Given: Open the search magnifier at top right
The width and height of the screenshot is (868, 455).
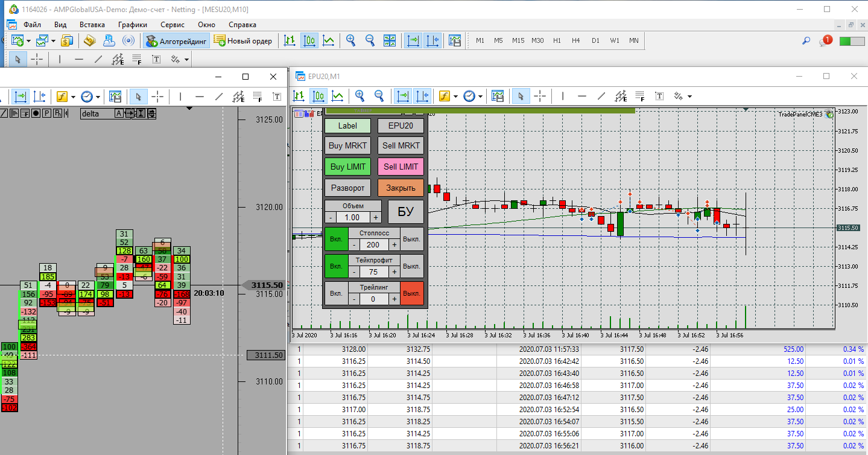Looking at the screenshot, I should (x=806, y=41).
